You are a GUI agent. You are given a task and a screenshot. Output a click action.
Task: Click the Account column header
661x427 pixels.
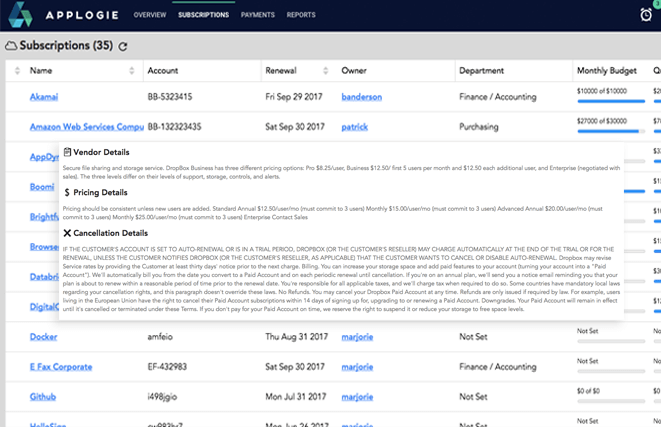point(163,70)
